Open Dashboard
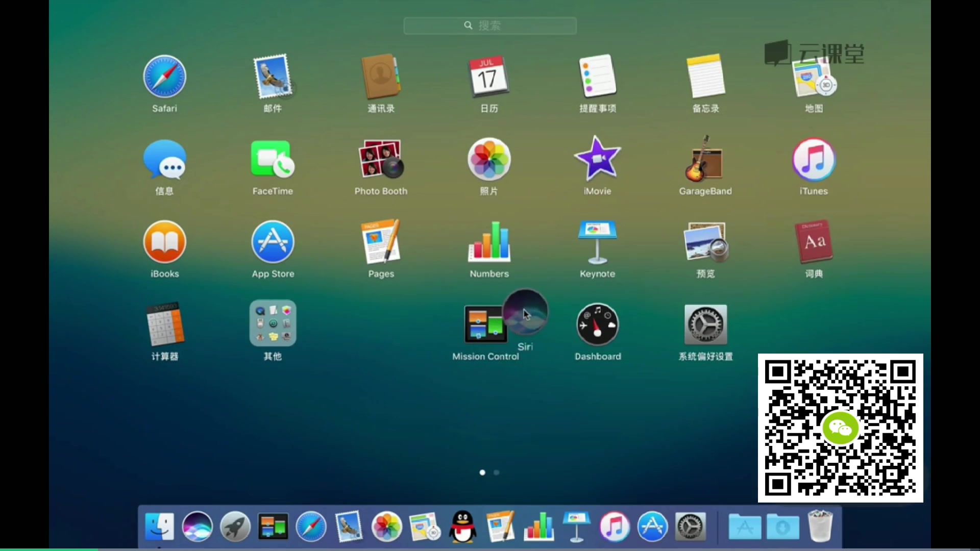980x551 pixels. pyautogui.click(x=597, y=324)
